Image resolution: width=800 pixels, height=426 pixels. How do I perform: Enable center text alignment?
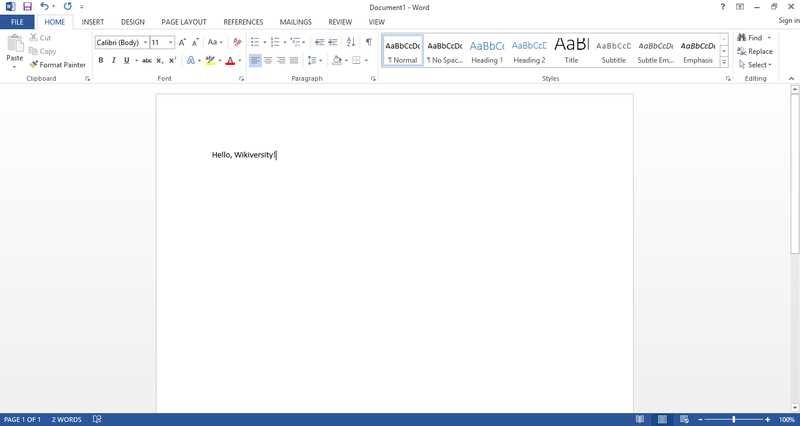(x=268, y=61)
